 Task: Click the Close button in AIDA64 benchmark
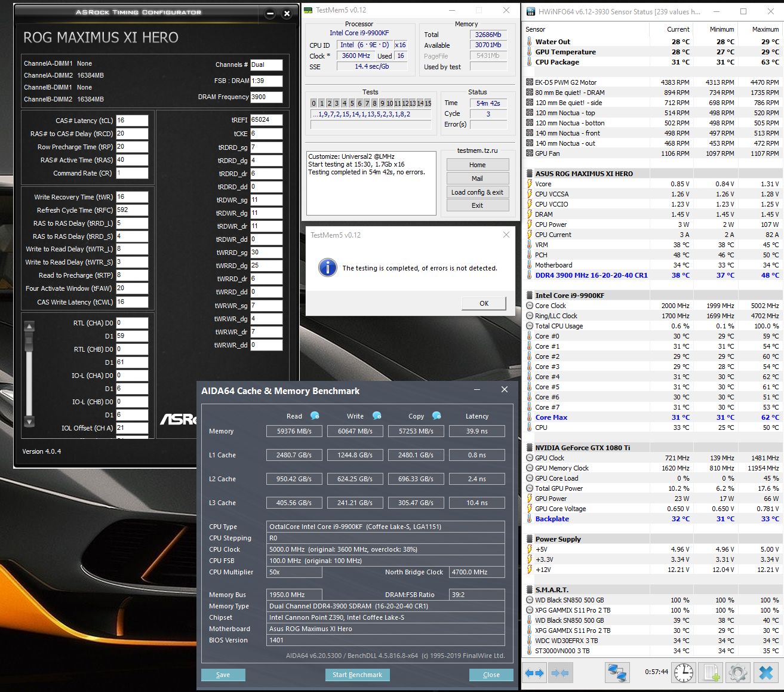tap(491, 675)
